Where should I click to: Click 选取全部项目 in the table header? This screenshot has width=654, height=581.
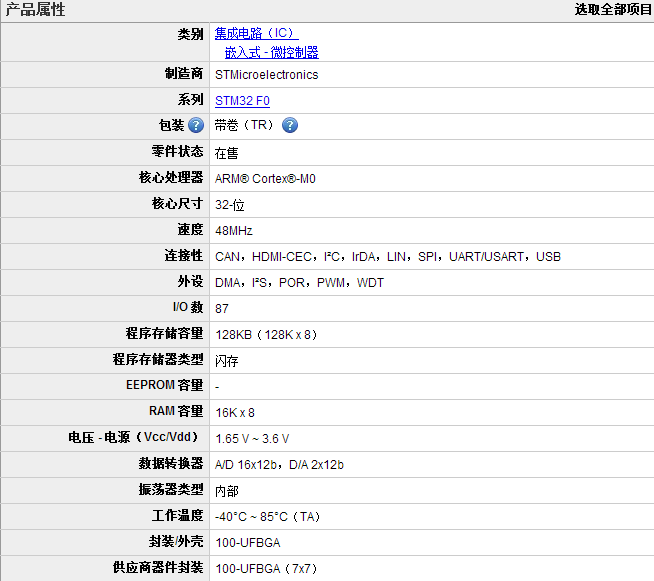tap(613, 10)
